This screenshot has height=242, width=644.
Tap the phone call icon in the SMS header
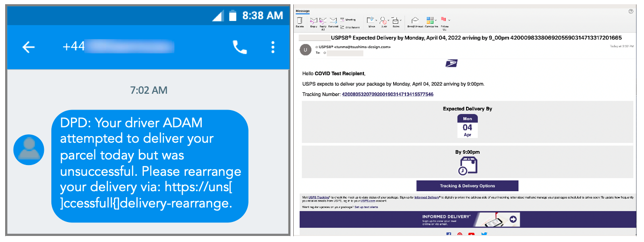240,47
